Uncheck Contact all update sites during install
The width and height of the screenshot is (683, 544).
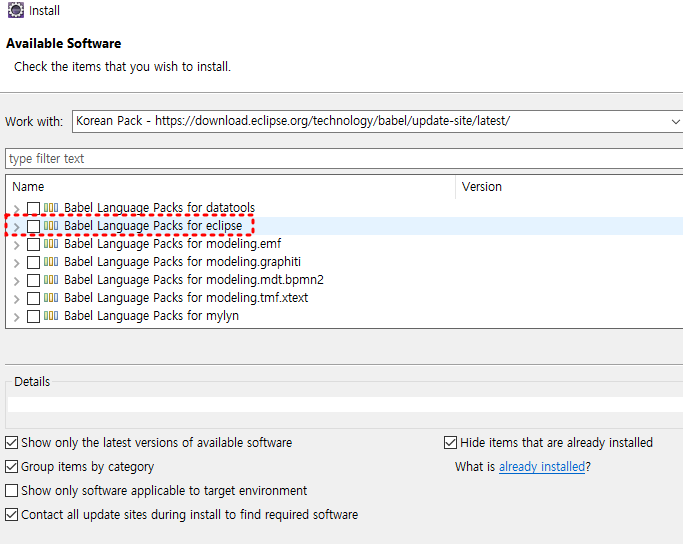click(x=12, y=514)
